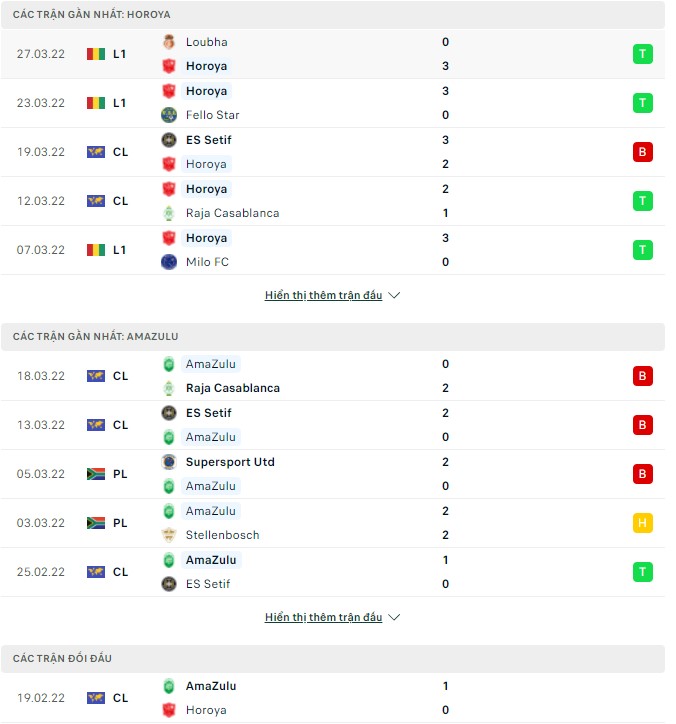The image size is (676, 724).
Task: Click Guinea flag on 27.03.22 match row
Action: point(96,54)
